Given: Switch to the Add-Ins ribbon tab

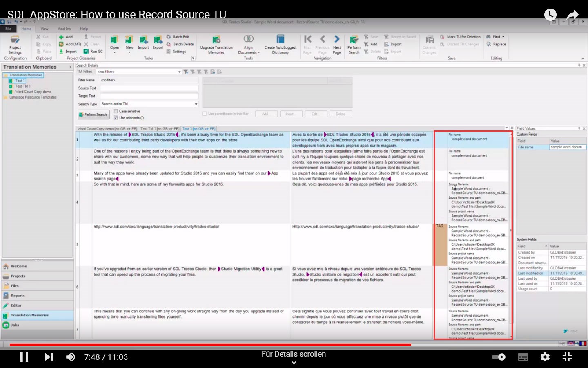Looking at the screenshot, I should coord(64,29).
